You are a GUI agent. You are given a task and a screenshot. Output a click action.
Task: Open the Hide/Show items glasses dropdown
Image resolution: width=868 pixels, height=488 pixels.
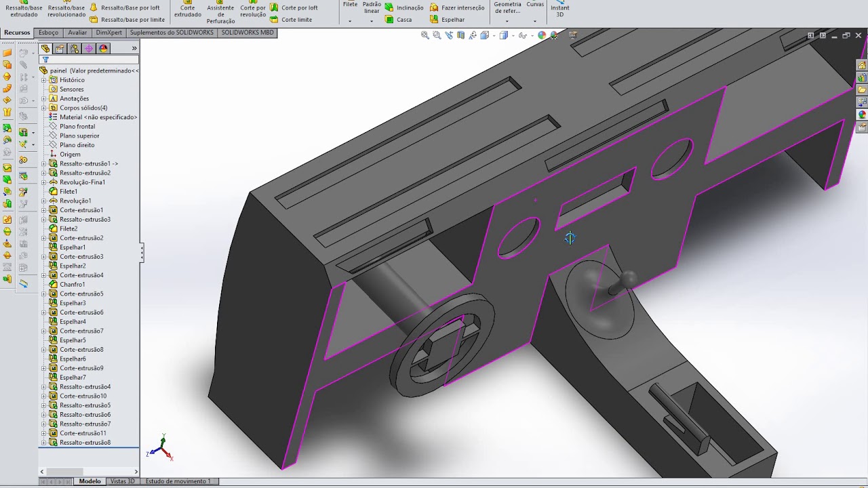click(x=523, y=35)
